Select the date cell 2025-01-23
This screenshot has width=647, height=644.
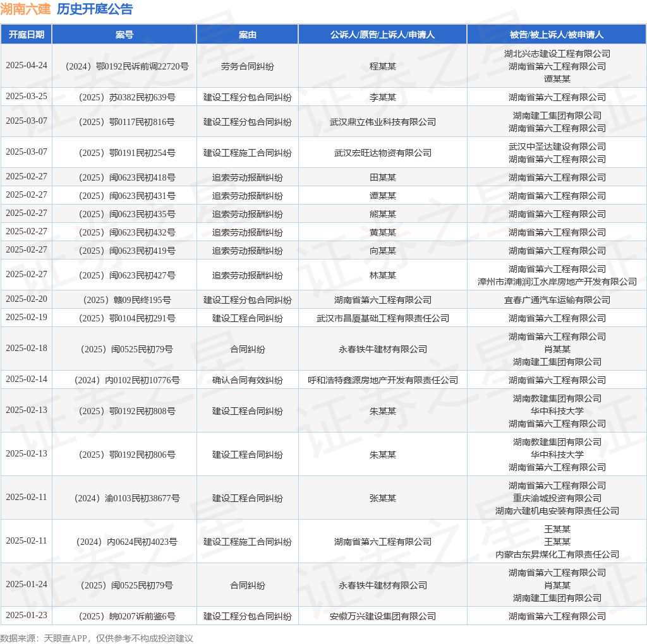(27, 616)
